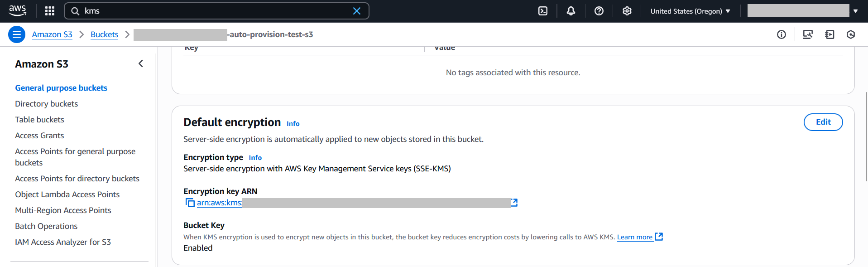Copy the encryption key ARN
The width and height of the screenshot is (868, 267).
190,203
